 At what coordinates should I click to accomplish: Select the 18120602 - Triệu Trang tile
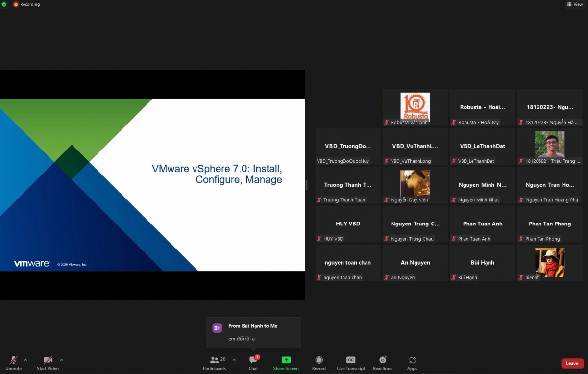(x=550, y=146)
